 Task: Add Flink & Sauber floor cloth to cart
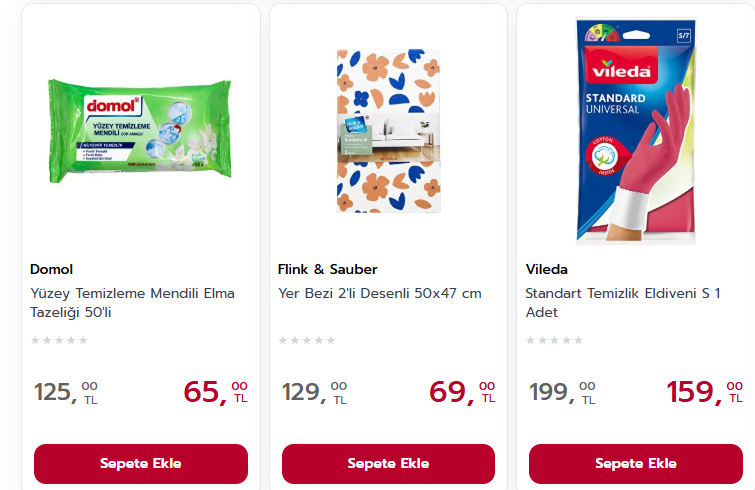click(x=388, y=464)
